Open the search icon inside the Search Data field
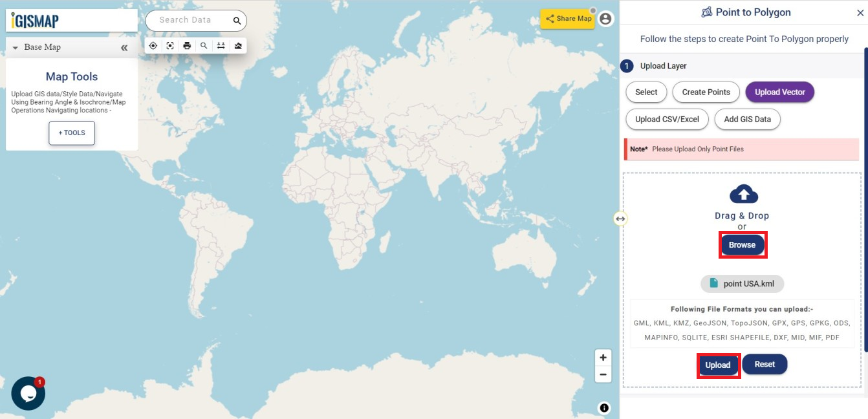 pyautogui.click(x=237, y=20)
